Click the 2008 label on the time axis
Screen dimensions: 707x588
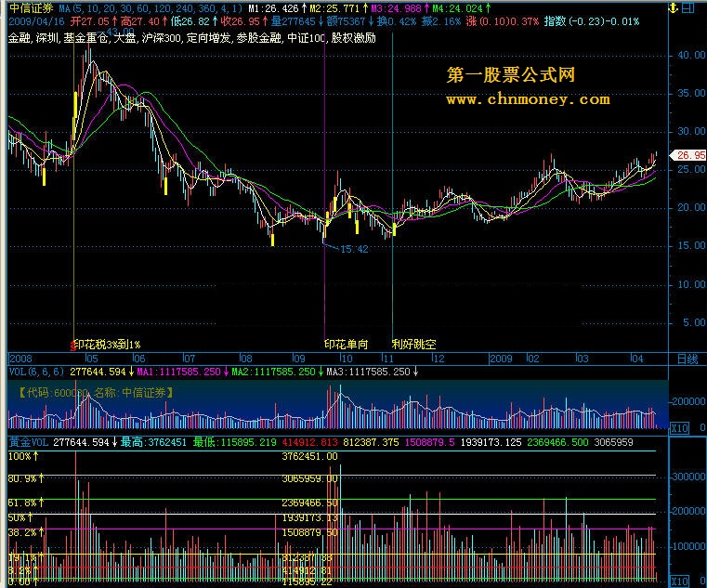point(20,359)
